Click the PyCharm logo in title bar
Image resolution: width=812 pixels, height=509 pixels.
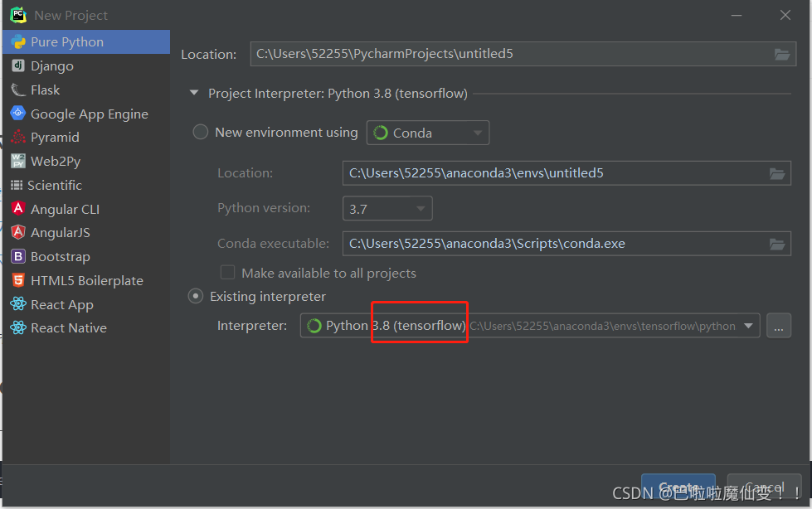18,15
